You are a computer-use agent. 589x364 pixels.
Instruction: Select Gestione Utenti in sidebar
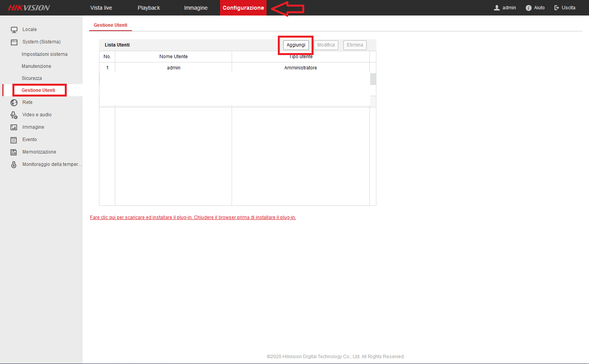(x=38, y=90)
